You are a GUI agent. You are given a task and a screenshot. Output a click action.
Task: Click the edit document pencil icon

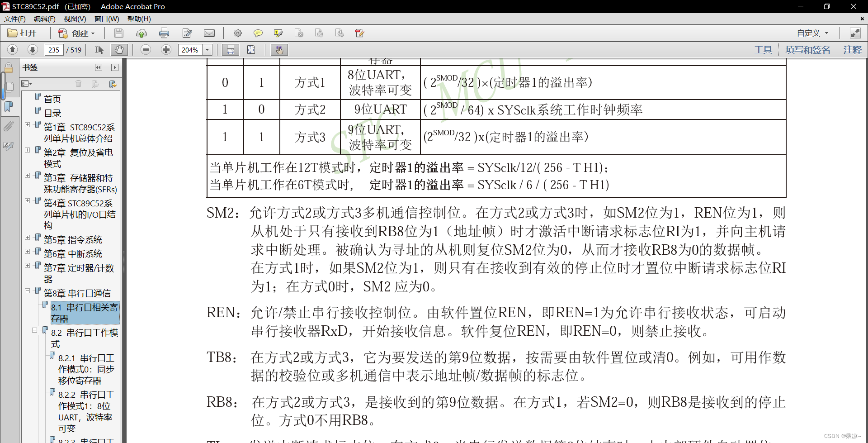pos(187,33)
